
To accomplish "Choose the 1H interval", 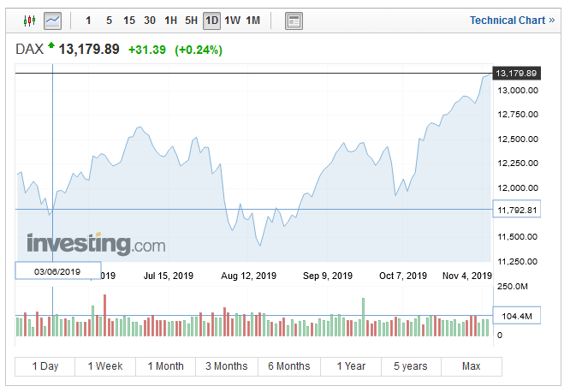I will [170, 21].
